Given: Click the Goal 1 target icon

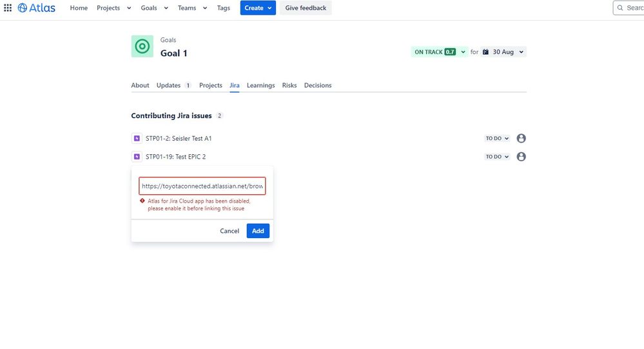Looking at the screenshot, I should [x=142, y=46].
